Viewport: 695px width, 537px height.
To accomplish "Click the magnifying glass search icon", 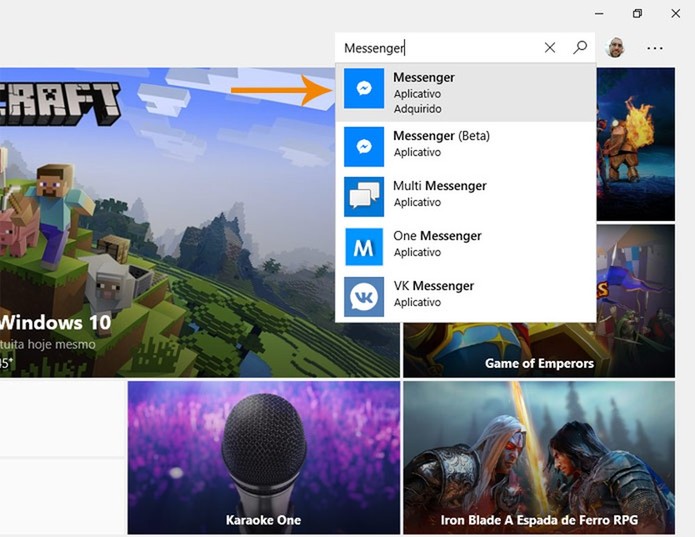I will [580, 47].
